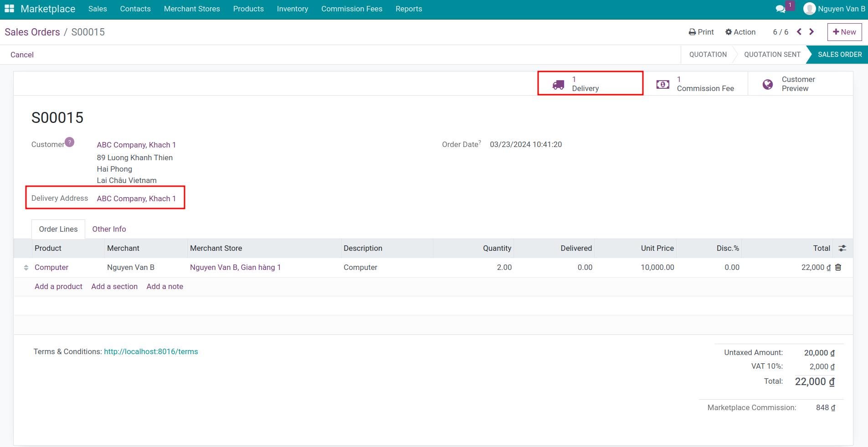This screenshot has width=868, height=447.
Task: Click the delivery truck icon
Action: pos(558,85)
